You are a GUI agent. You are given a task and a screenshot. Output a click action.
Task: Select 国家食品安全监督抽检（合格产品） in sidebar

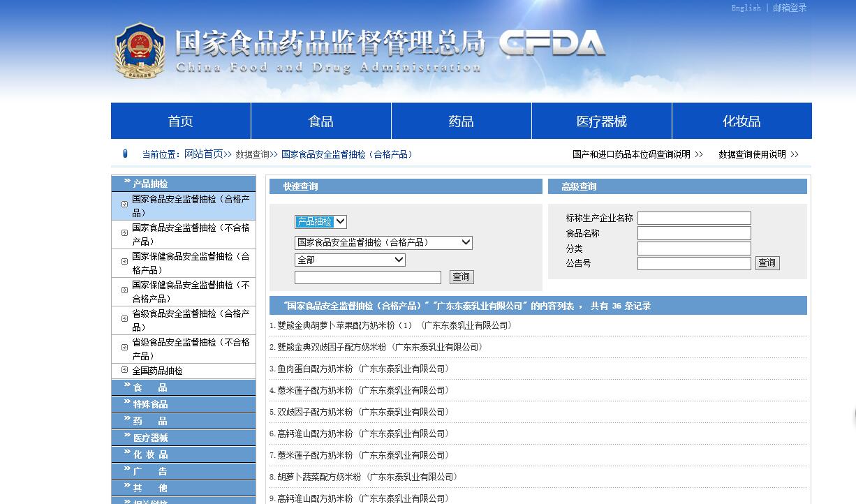point(184,206)
